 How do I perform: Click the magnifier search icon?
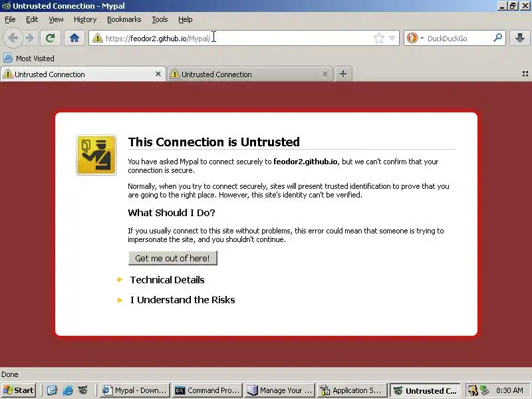[x=497, y=38]
